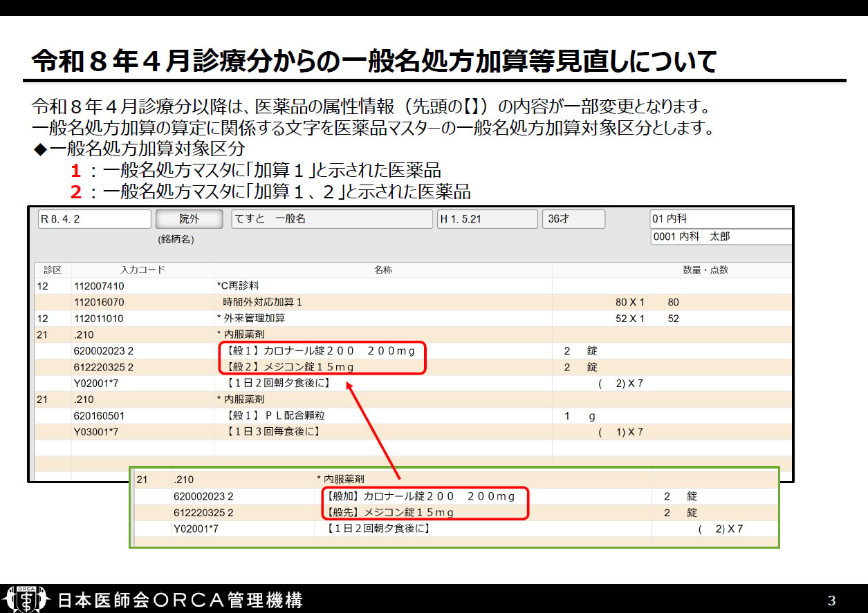Select the 【般1】PL配合顆粒 entry

coord(275,416)
